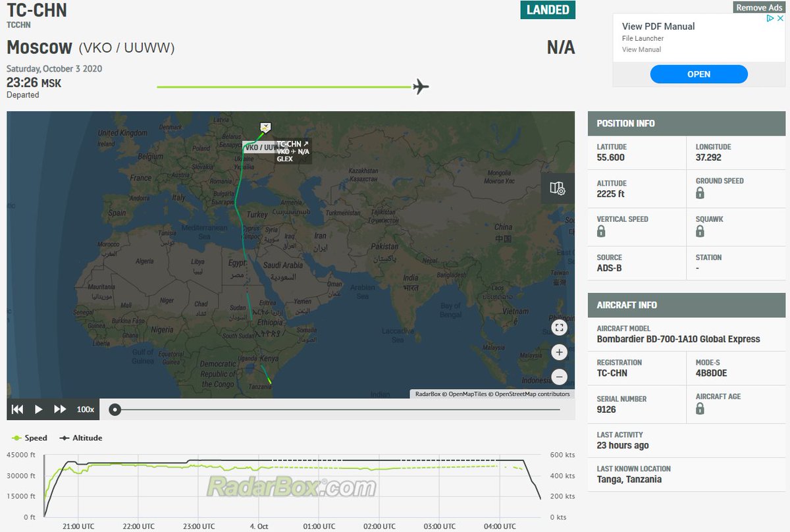This screenshot has width=790, height=532.
Task: Click the Latitude value 55.600
Action: click(610, 157)
